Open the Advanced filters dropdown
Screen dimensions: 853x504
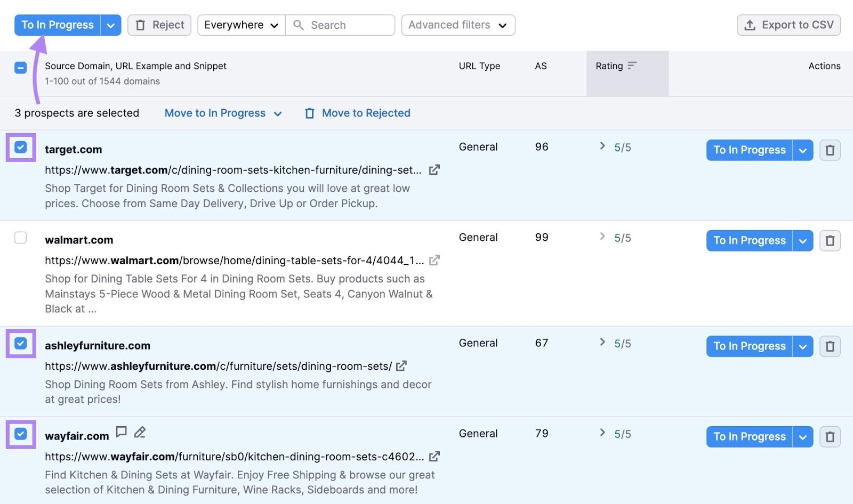coord(457,25)
